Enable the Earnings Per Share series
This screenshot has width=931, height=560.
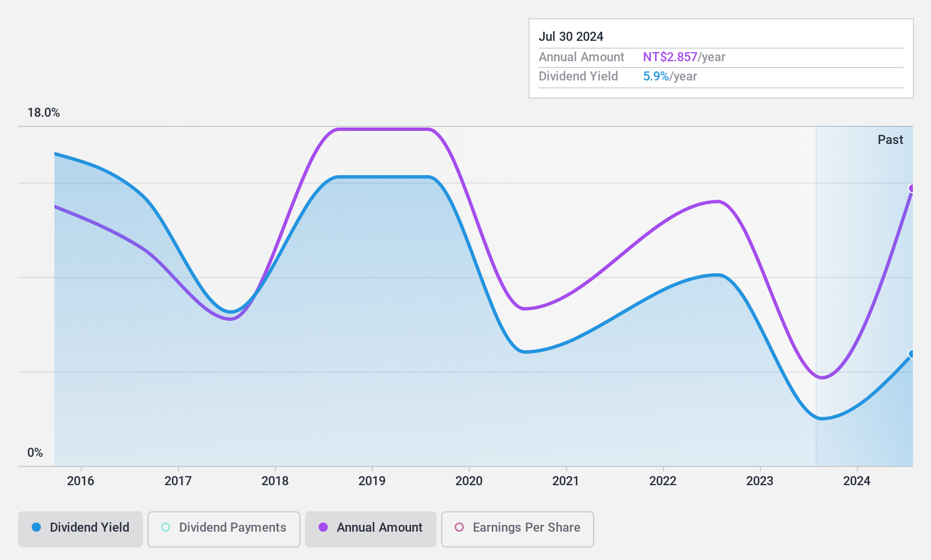click(518, 529)
